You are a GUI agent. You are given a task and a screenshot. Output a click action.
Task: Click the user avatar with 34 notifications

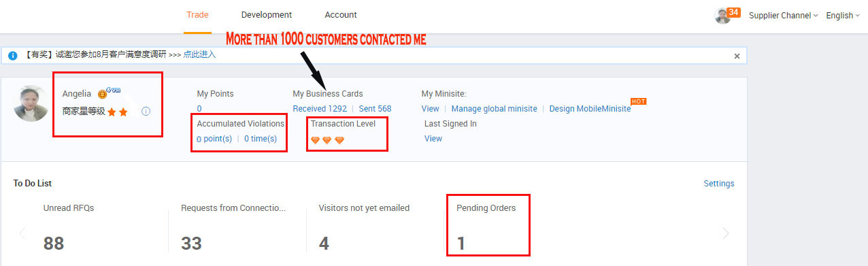[x=722, y=16]
